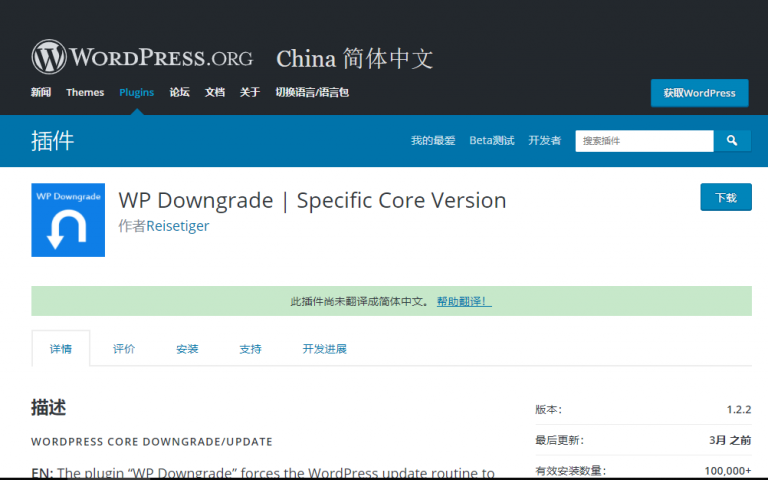
Task: Switch to the 开发进展 tab
Action: [x=325, y=349]
